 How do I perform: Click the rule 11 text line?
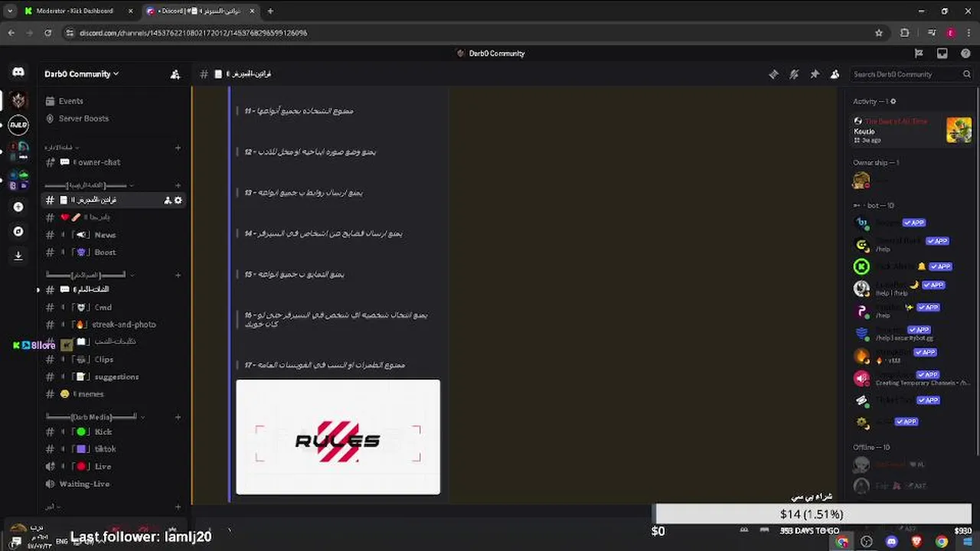tap(299, 111)
